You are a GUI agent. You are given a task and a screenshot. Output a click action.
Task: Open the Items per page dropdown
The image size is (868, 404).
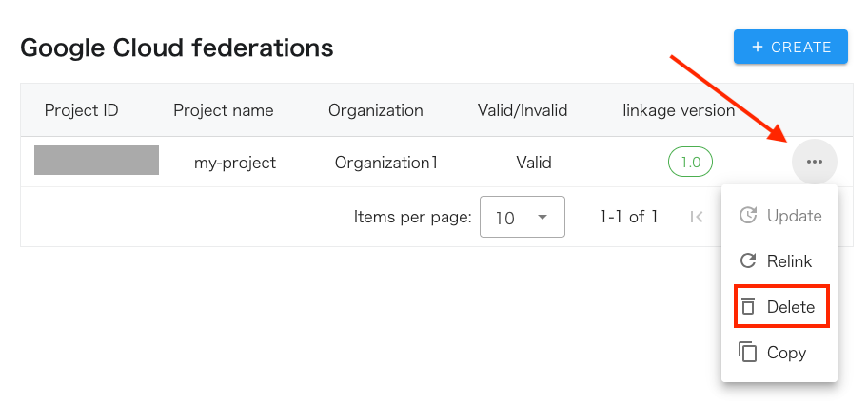(522, 217)
